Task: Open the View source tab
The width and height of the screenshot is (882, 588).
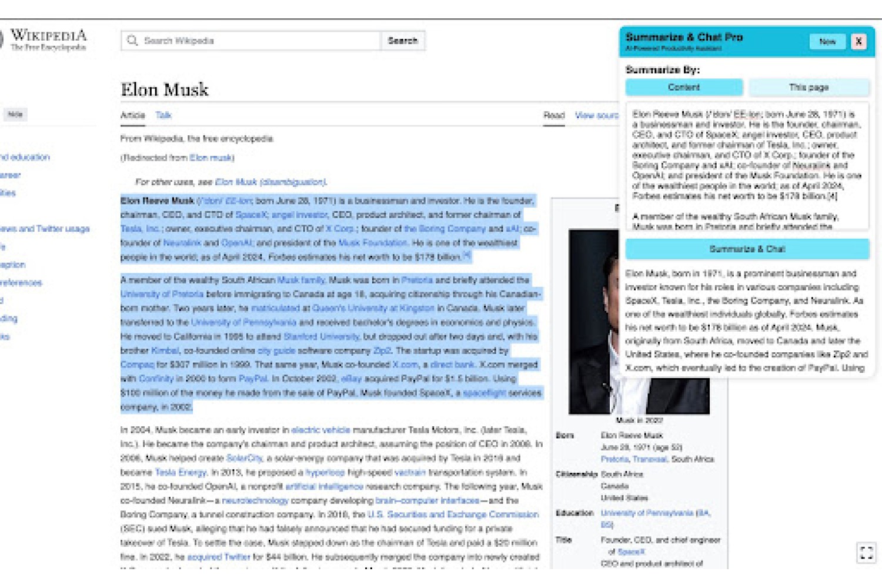Action: 596,115
